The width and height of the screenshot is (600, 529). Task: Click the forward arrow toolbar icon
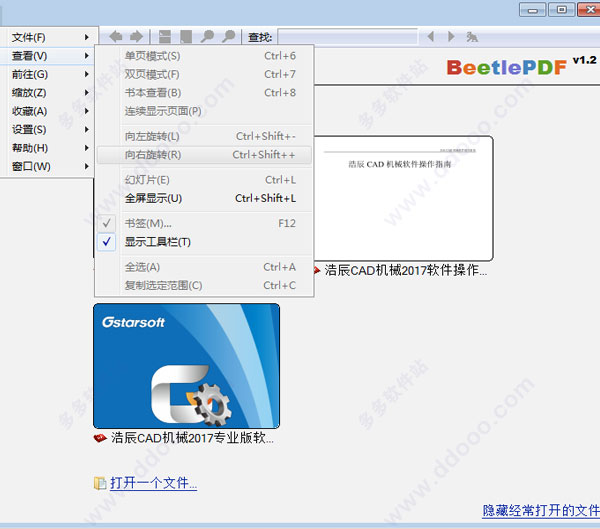click(136, 37)
